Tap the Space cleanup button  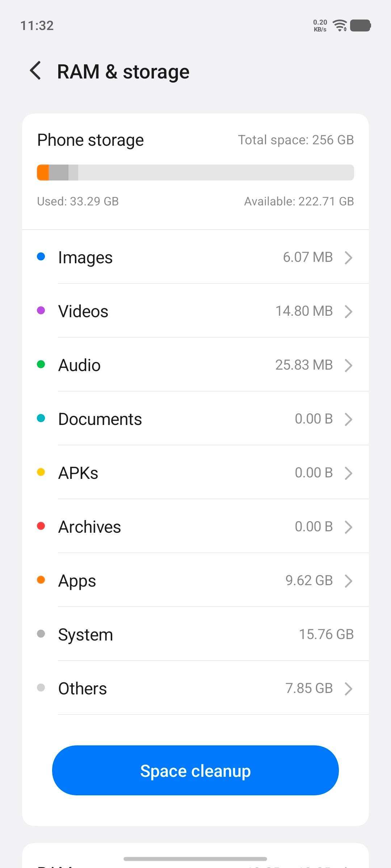tap(195, 771)
